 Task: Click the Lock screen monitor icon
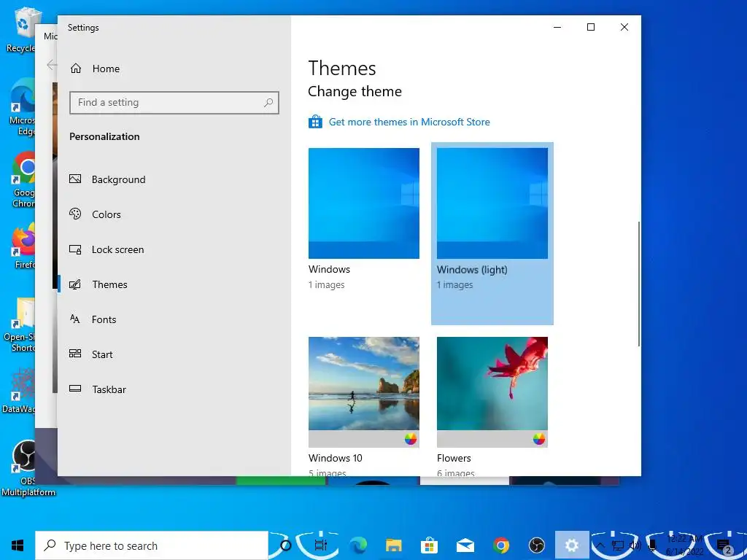[x=75, y=249]
